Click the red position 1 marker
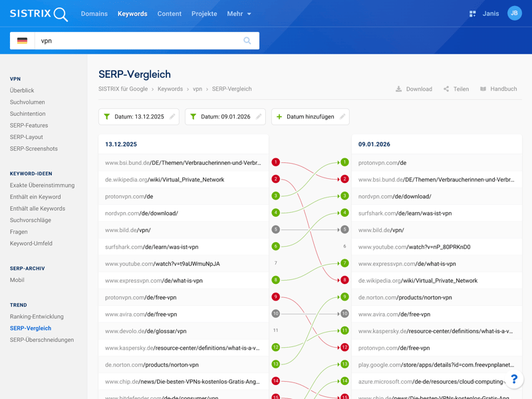 [275, 162]
